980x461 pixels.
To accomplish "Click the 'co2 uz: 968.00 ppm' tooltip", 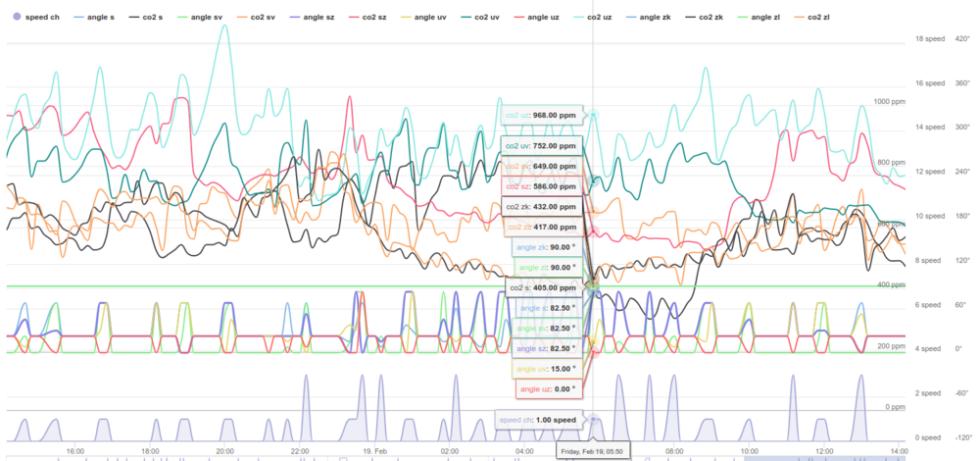I will pos(541,115).
